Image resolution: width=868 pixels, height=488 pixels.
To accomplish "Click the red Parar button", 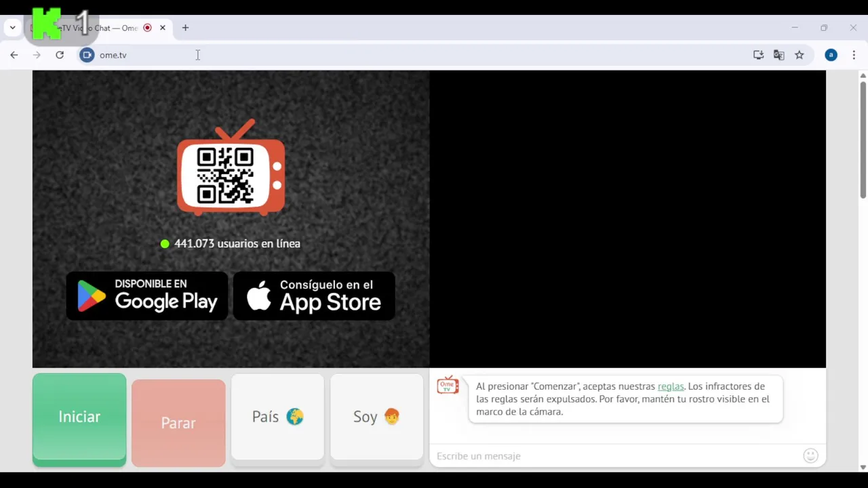I will [178, 423].
